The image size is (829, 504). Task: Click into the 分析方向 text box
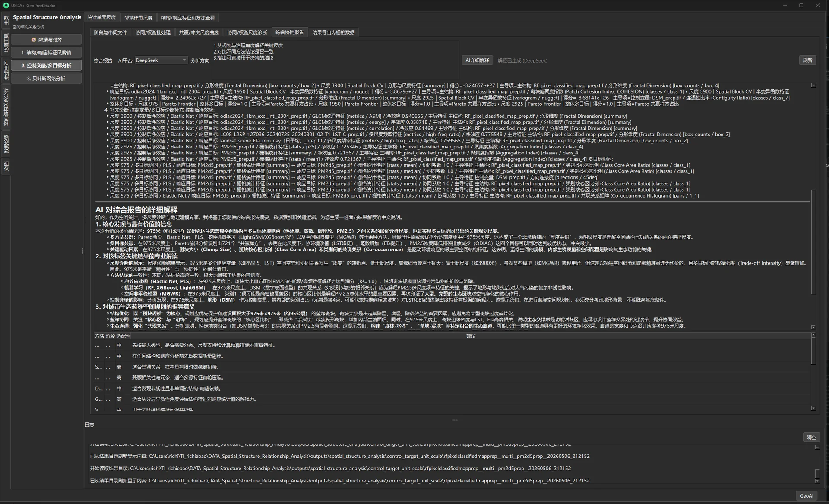335,60
